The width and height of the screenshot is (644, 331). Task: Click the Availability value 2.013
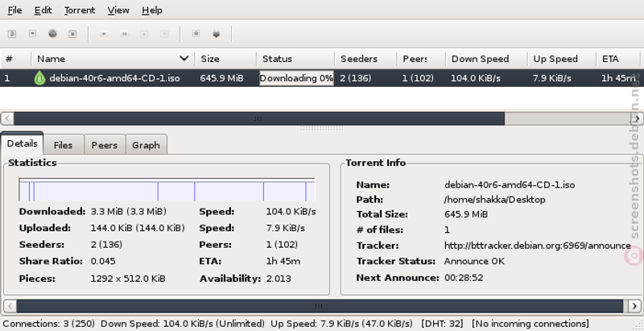click(x=279, y=279)
